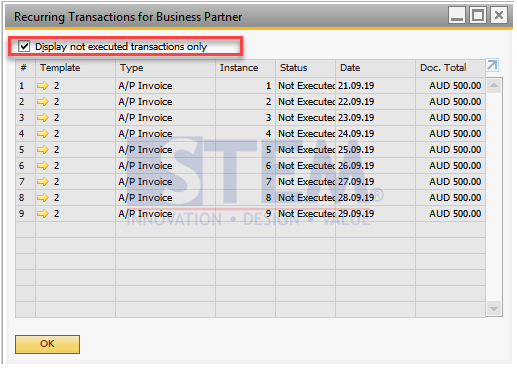The height and width of the screenshot is (369, 517).
Task: Select row number 4 in the table
Action: tap(25, 134)
